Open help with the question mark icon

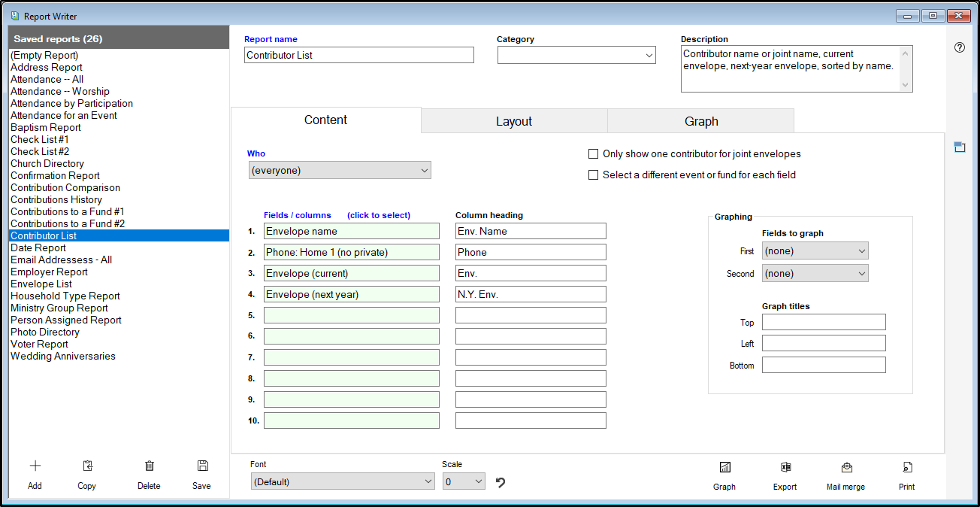point(960,47)
